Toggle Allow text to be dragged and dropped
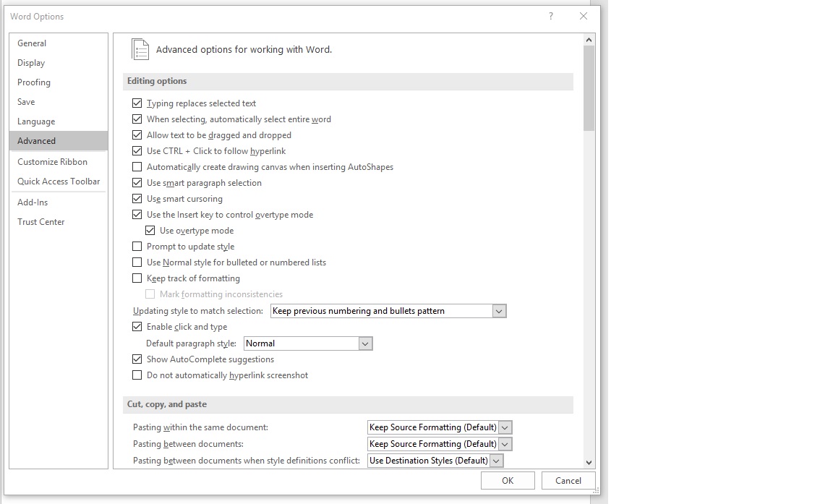Image resolution: width=833 pixels, height=504 pixels. coord(137,135)
